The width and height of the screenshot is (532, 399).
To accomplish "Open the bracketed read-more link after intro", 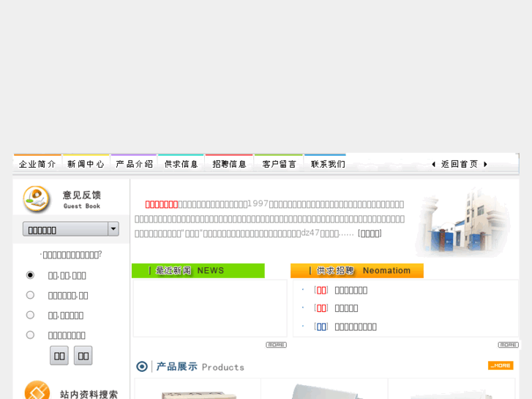I will (370, 234).
